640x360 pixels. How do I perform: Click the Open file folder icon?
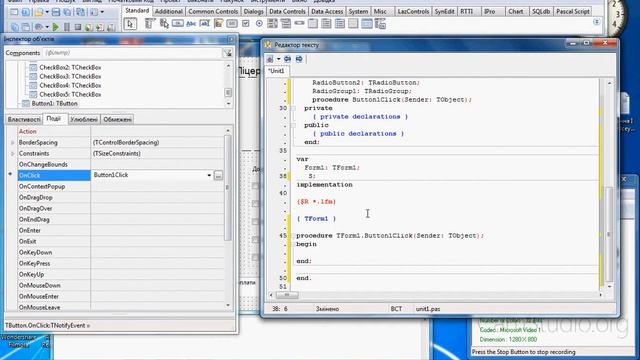[39, 12]
